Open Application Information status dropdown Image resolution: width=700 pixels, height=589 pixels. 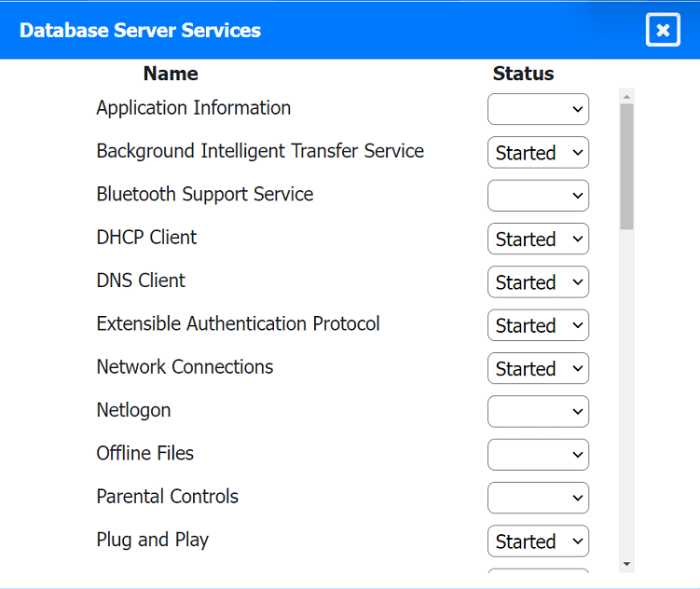[538, 109]
